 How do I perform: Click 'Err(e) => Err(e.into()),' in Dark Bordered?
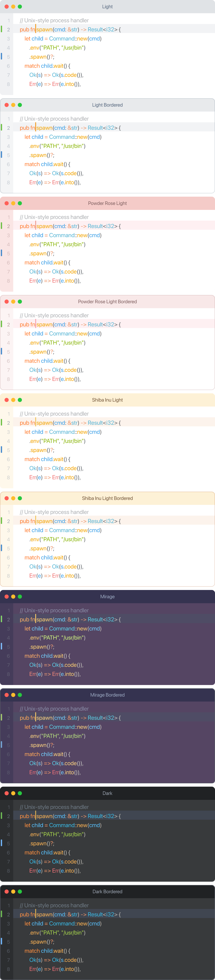55,969
